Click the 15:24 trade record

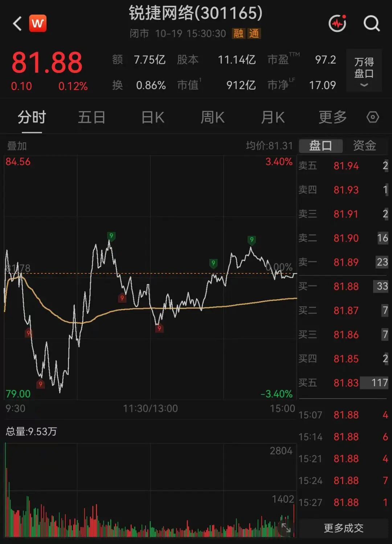[x=343, y=480]
